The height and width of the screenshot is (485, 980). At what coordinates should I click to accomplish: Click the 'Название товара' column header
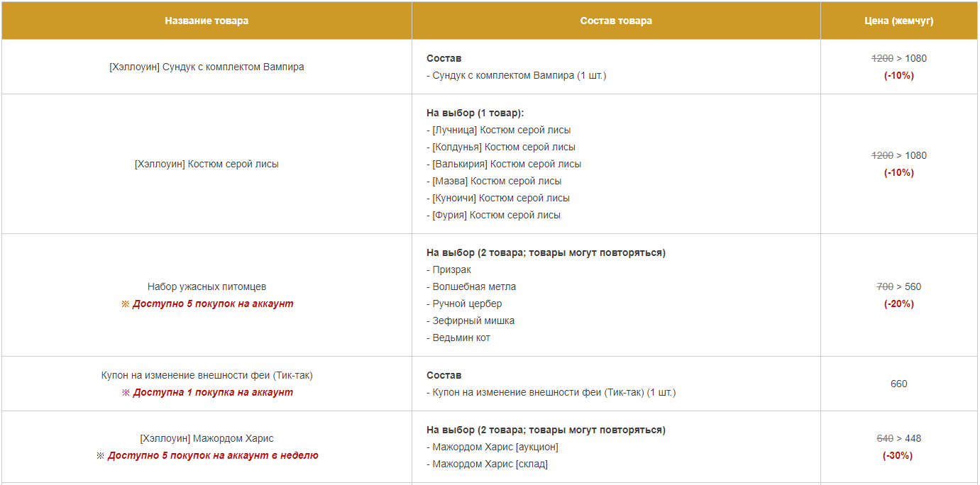click(x=207, y=21)
